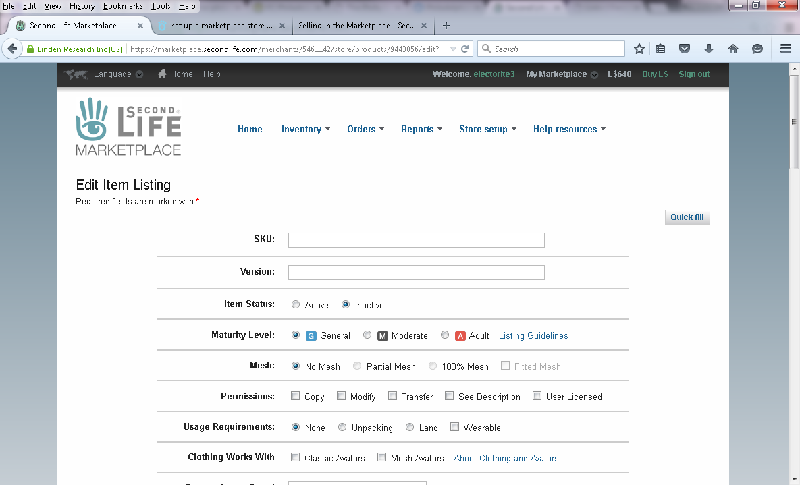This screenshot has width=800, height=485.
Task: Open the Edit menu
Action: point(30,6)
